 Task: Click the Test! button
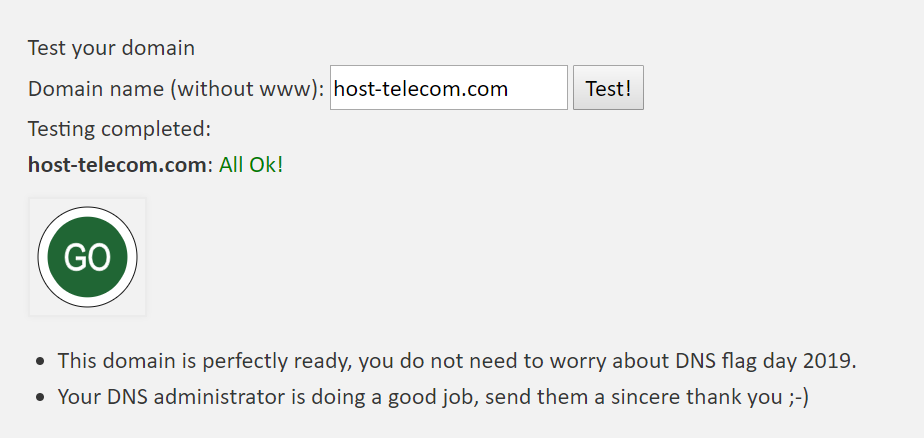coord(608,88)
